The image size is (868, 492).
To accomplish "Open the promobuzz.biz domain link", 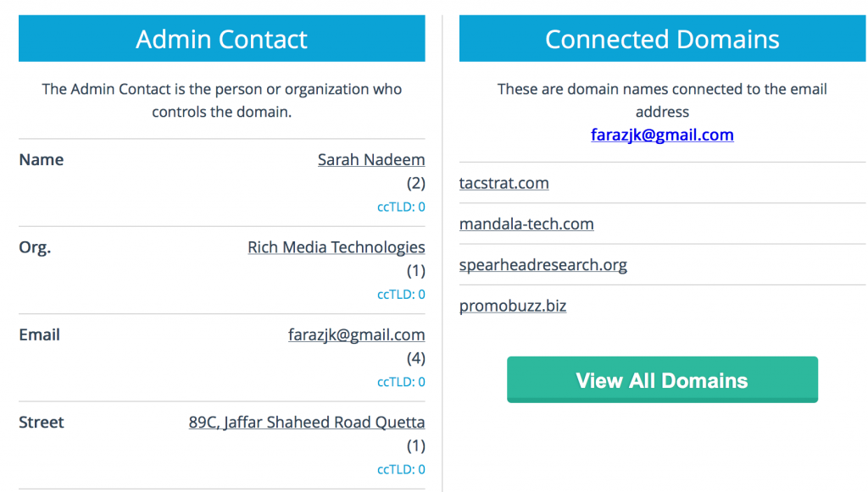I will 513,306.
